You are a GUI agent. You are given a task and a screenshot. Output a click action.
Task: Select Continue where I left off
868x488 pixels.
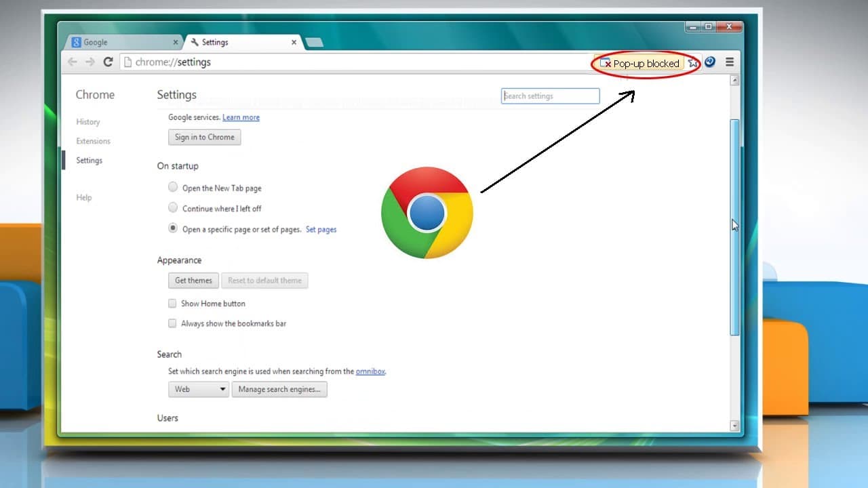[x=173, y=208]
